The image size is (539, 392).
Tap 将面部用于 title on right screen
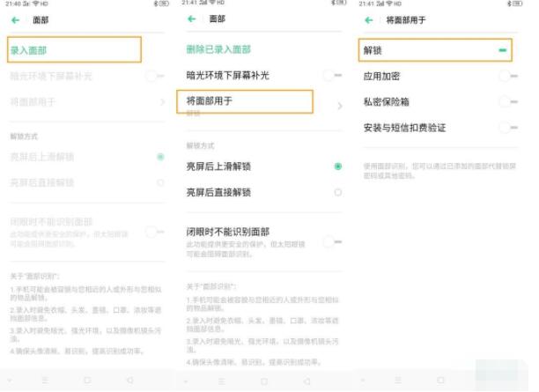coord(406,20)
